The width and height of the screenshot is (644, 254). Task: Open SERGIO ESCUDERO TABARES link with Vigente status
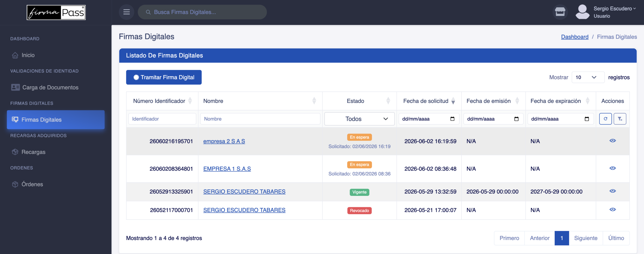point(244,192)
